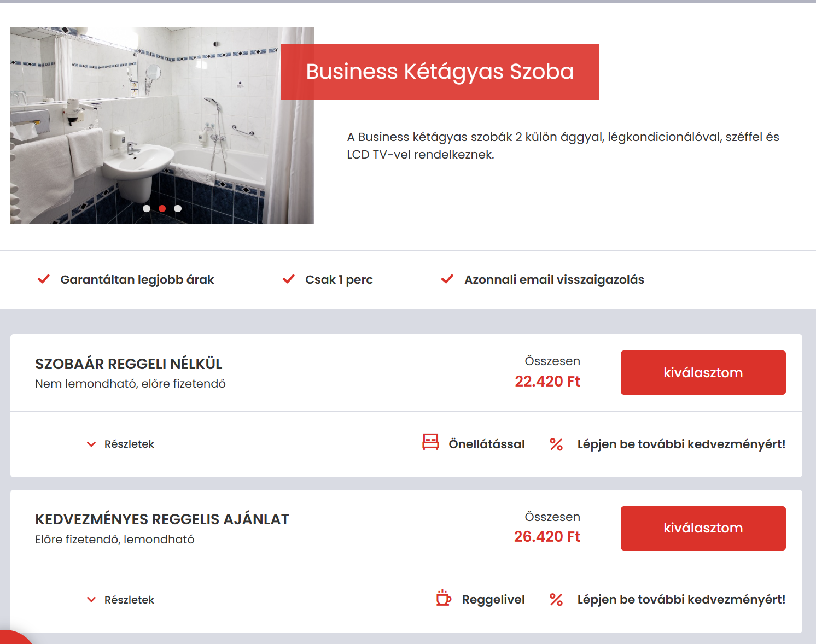Screen dimensions: 816x644
Task: Click the Business Kétágyas Szoba title banner
Action: [440, 72]
